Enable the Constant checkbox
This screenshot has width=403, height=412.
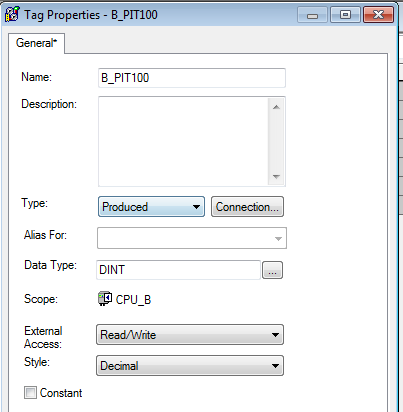[30, 393]
